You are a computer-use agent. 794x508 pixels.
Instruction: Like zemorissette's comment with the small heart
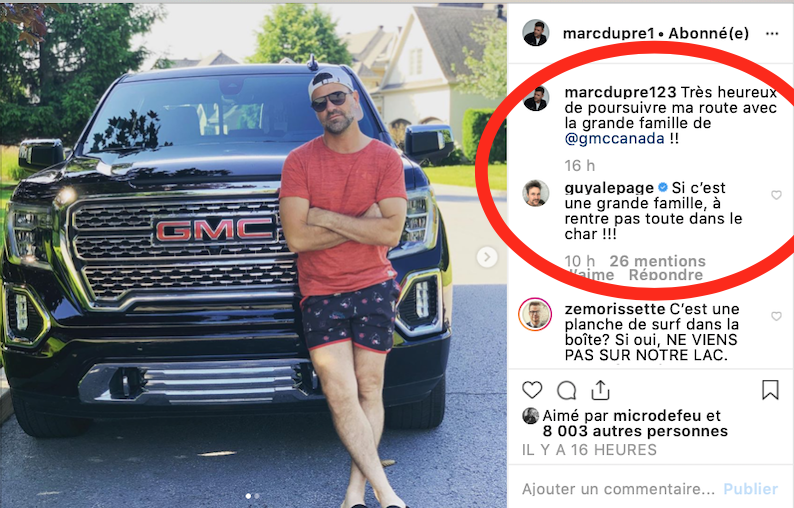(776, 316)
